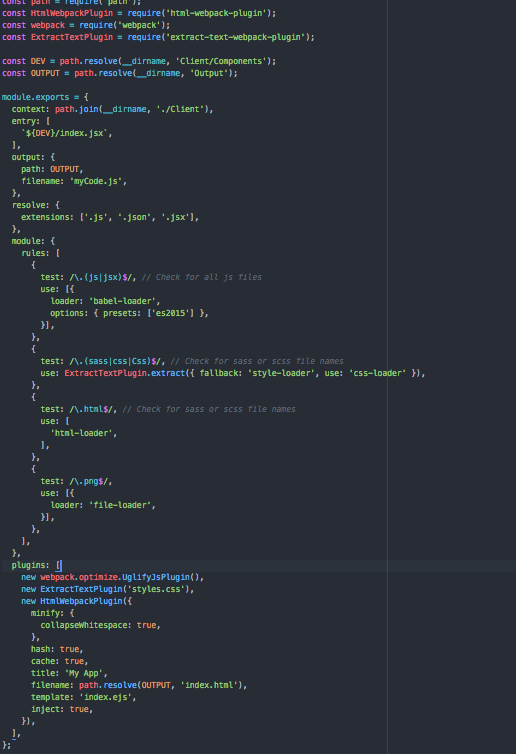Viewport: 516px width, 754px height.
Task: Click the 'file-loader' string
Action: [120, 505]
